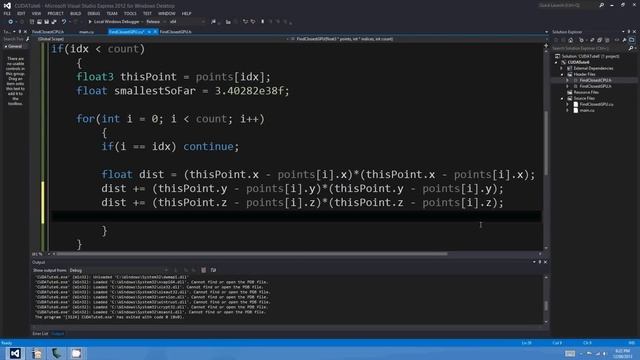Open the x64 platform dropdown
The image size is (640, 360).
187,22
